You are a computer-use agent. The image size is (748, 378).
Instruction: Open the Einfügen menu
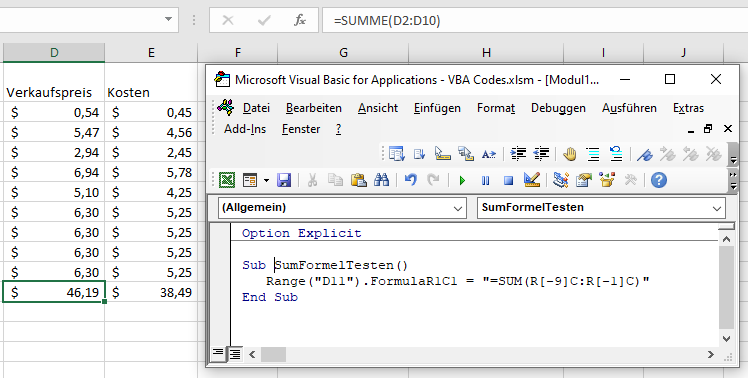(437, 108)
